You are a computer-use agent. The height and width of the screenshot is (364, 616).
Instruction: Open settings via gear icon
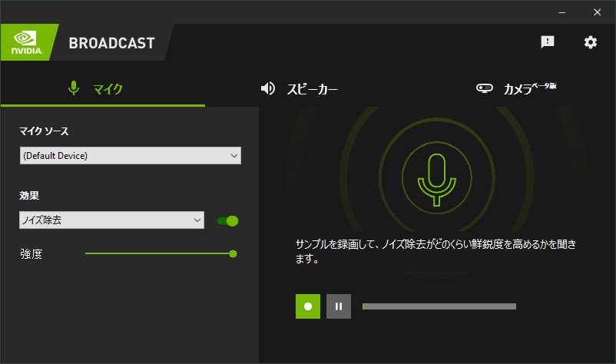pyautogui.click(x=590, y=42)
